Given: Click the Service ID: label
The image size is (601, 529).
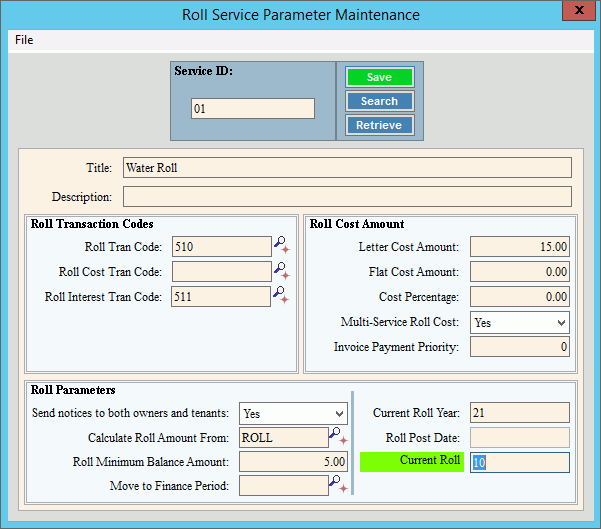Looking at the screenshot, I should (204, 71).
